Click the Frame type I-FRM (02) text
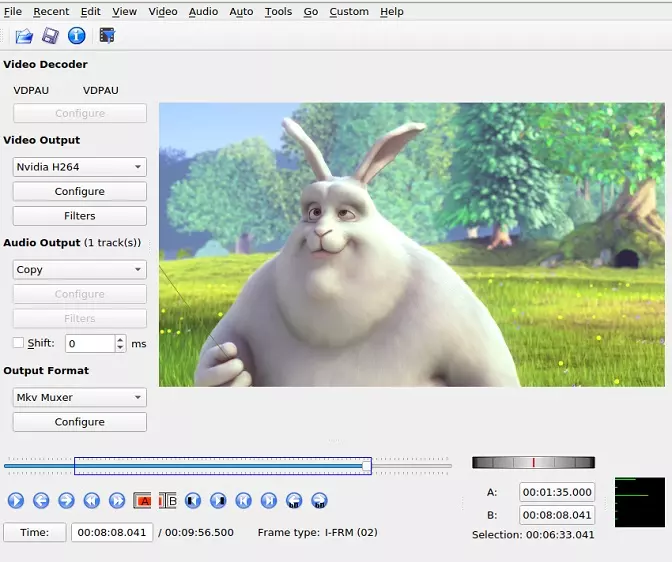Image resolution: width=672 pixels, height=562 pixels. [318, 532]
